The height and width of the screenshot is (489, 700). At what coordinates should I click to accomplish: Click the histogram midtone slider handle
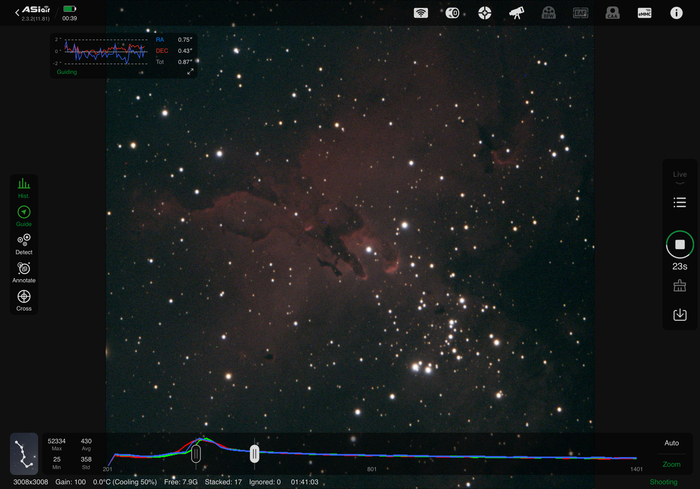tap(255, 454)
